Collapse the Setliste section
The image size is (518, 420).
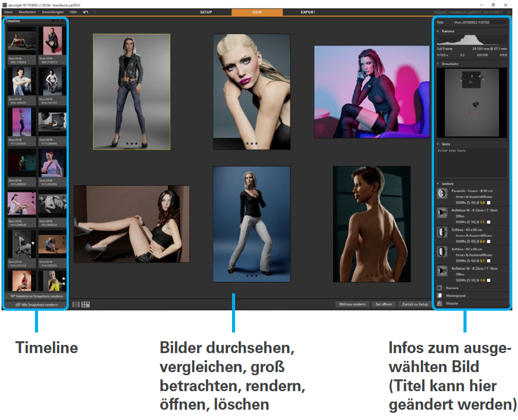(x=438, y=183)
